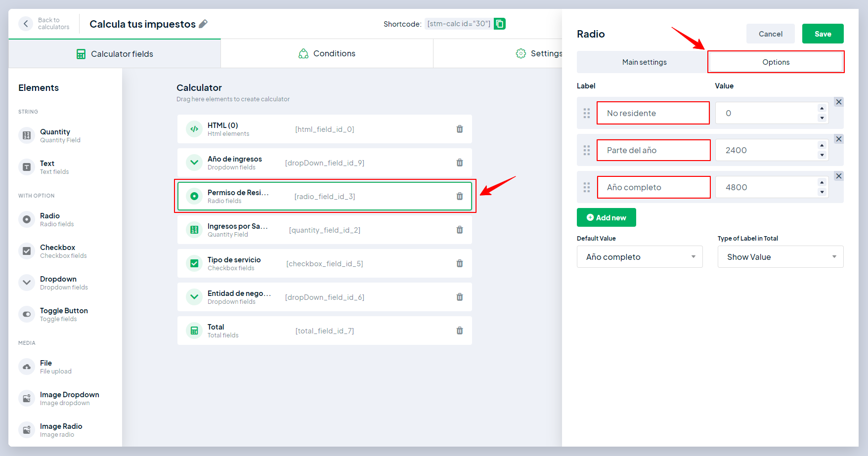Copy the shortcode with the copy icon
The width and height of the screenshot is (868, 456).
tap(500, 24)
